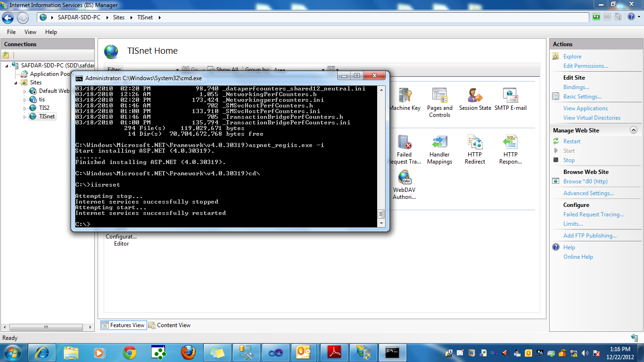
Task: Open Google Chrome from the taskbar
Action: [130, 352]
